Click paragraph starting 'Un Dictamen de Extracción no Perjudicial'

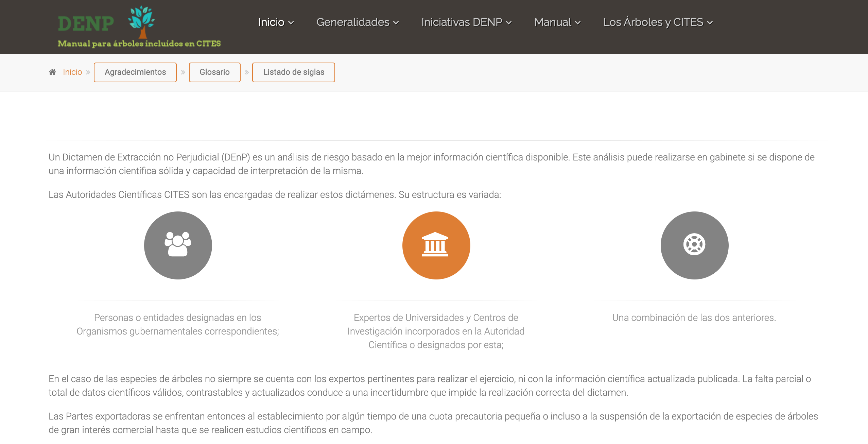pos(432,164)
